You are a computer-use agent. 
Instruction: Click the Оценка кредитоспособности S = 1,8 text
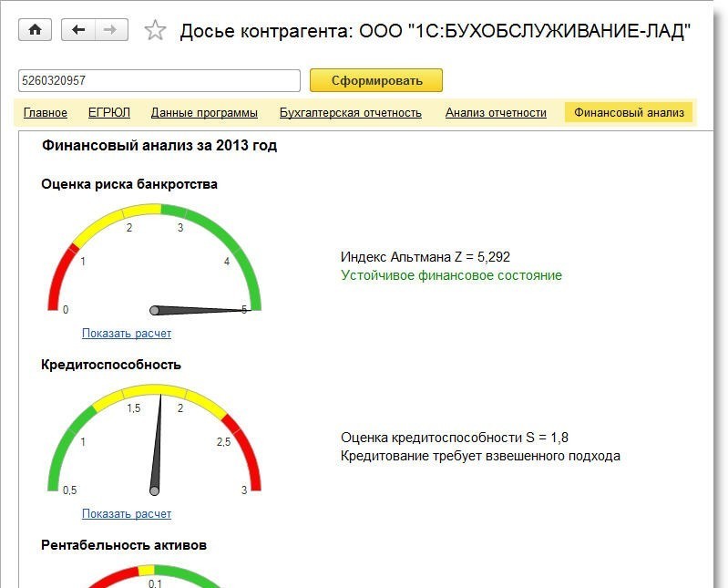(455, 438)
